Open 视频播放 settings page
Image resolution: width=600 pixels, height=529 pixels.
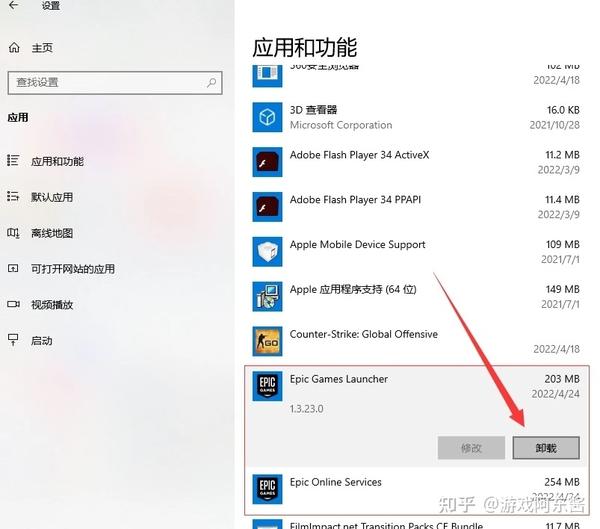tap(52, 305)
